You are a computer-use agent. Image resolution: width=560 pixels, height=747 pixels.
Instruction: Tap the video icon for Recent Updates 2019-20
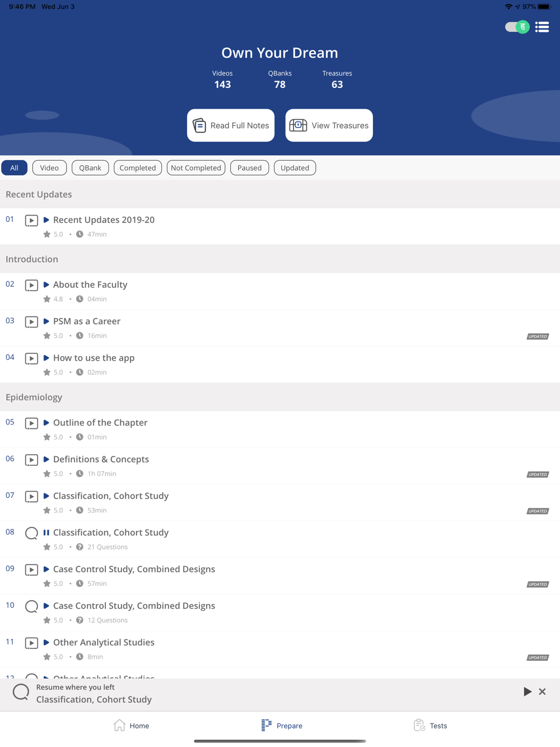(31, 221)
